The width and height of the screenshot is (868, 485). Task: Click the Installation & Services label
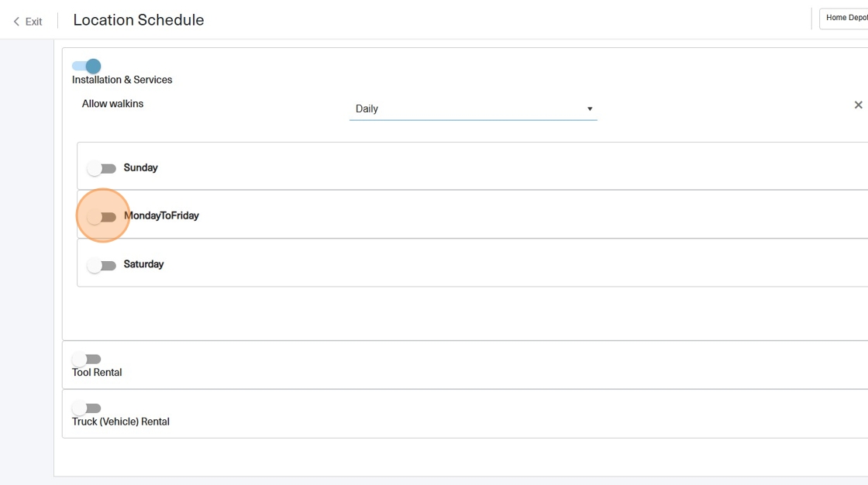tap(122, 80)
